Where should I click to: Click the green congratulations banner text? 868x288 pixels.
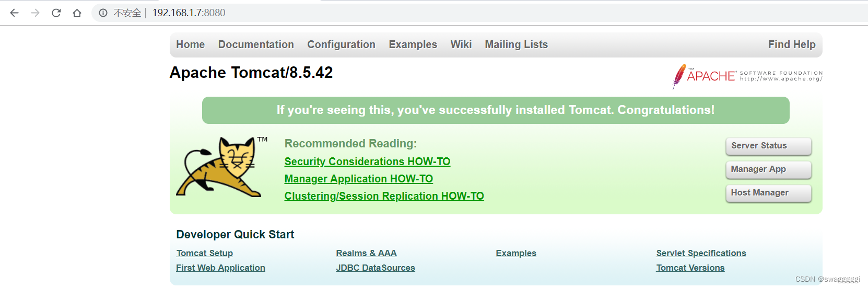(x=496, y=110)
